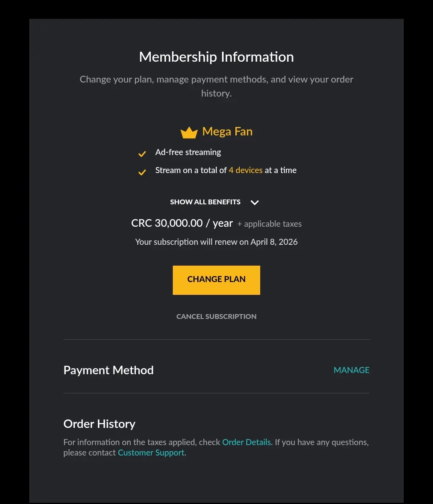433x504 pixels.
Task: Click the + applicable taxes note
Action: pos(269,224)
